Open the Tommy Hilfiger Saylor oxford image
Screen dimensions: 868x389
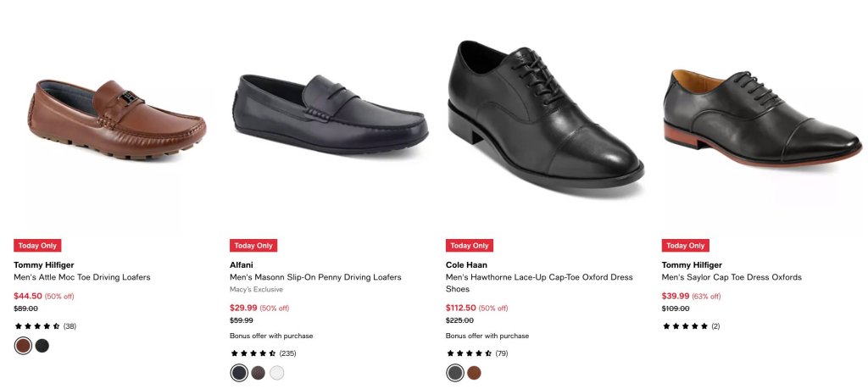click(x=762, y=118)
